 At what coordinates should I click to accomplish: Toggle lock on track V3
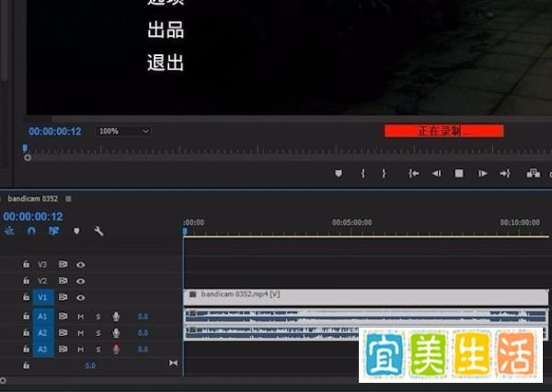(x=26, y=264)
